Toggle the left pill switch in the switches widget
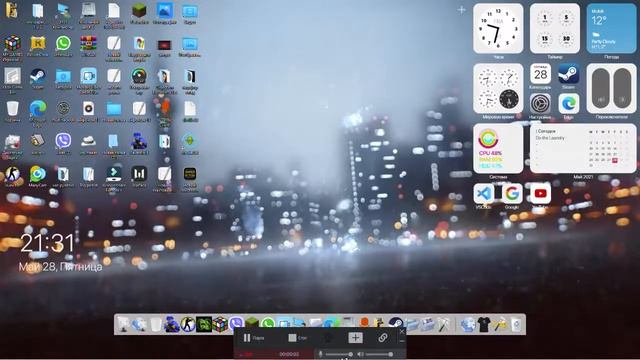Viewport: 640px width, 360px height. [600, 88]
